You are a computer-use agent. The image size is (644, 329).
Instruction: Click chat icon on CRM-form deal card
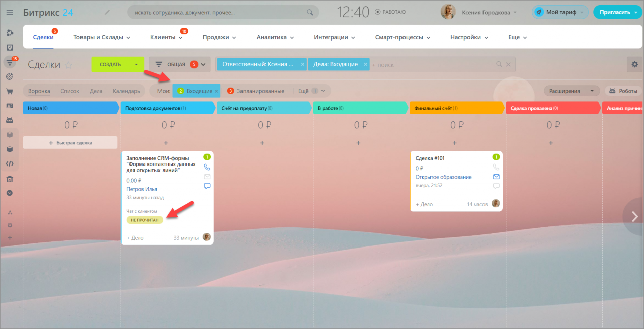pos(207,186)
